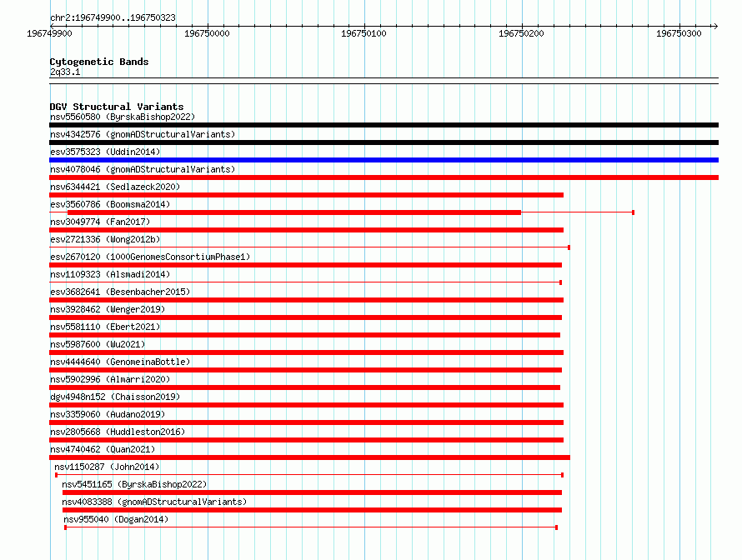Open variant esv3682641 (Besenbacher2015)
This screenshot has width=742, height=560.
click(120, 292)
